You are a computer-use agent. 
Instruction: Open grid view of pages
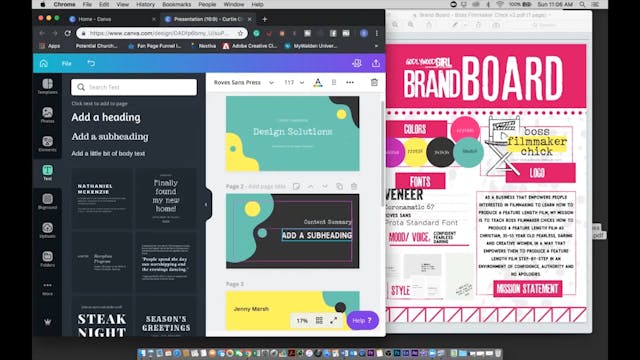[x=319, y=320]
